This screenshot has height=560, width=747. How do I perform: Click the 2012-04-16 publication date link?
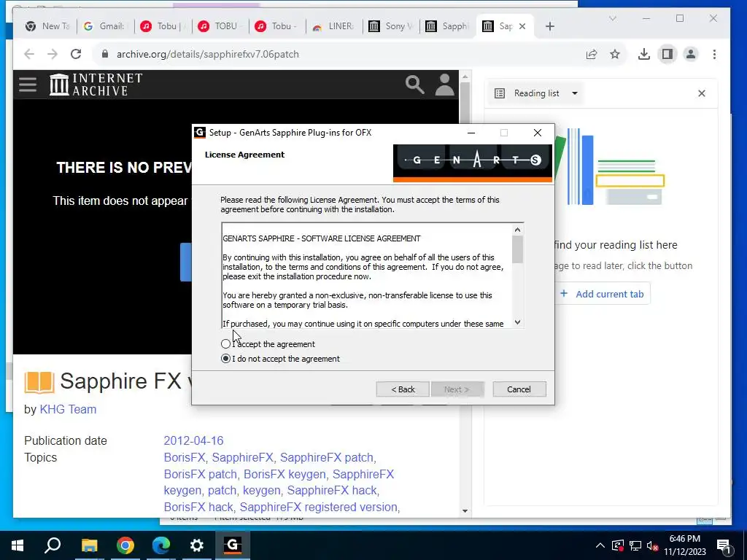(193, 440)
